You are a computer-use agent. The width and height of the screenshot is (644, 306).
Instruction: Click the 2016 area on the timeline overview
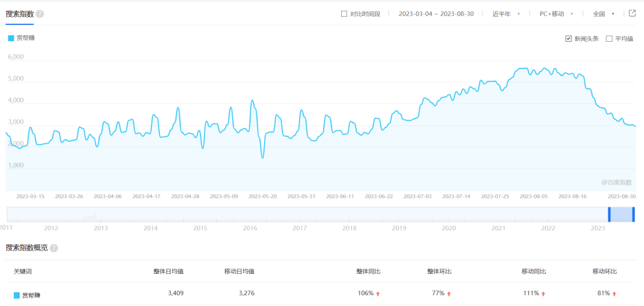pos(250,228)
